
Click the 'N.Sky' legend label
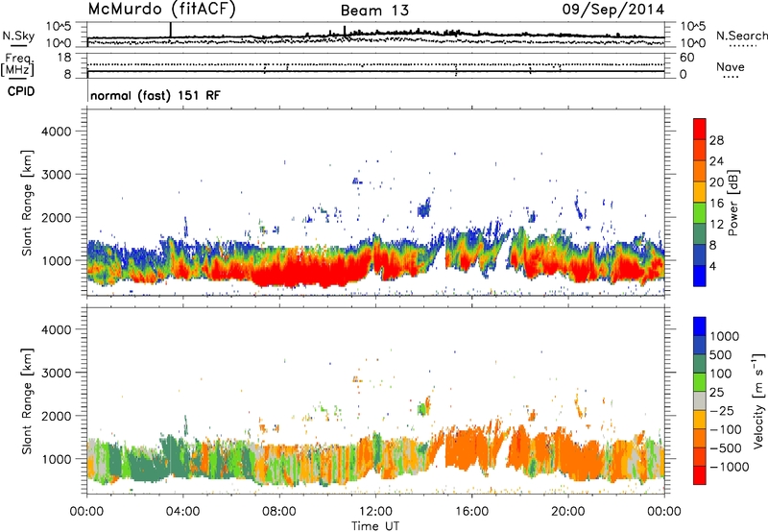coord(18,36)
